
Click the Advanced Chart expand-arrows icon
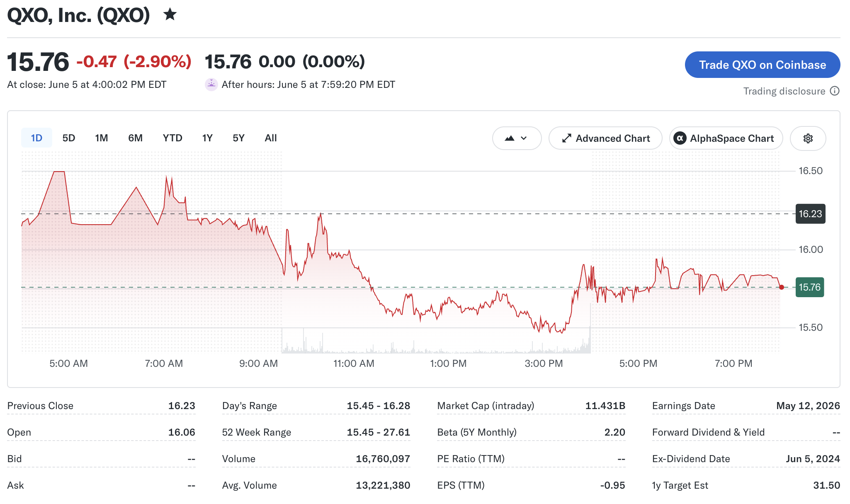tap(566, 138)
